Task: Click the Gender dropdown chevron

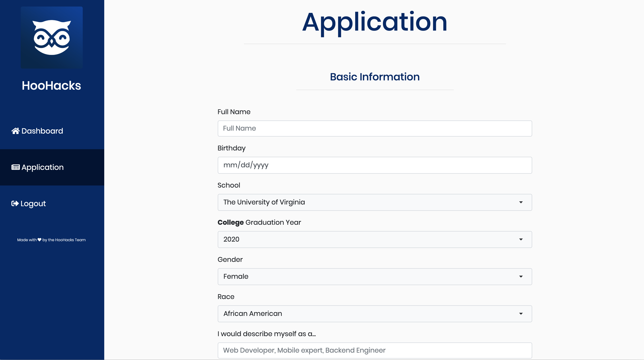Action: click(521, 276)
